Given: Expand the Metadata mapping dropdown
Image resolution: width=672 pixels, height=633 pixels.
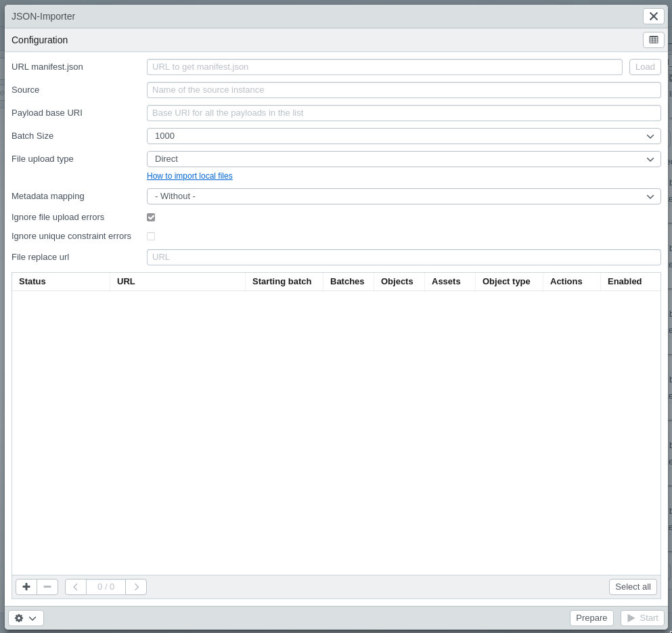Looking at the screenshot, I should [404, 196].
